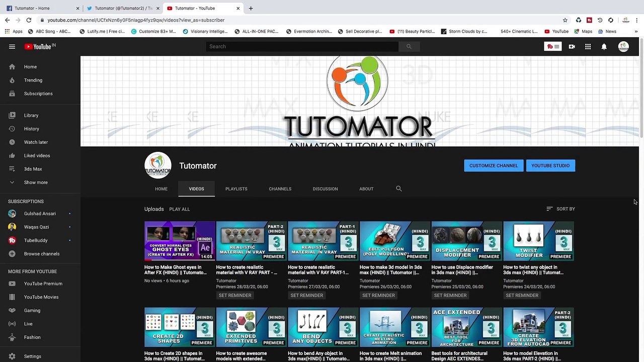The width and height of the screenshot is (644, 362).
Task: Open Gulshad Ansari subscription channel
Action: pyautogui.click(x=40, y=214)
